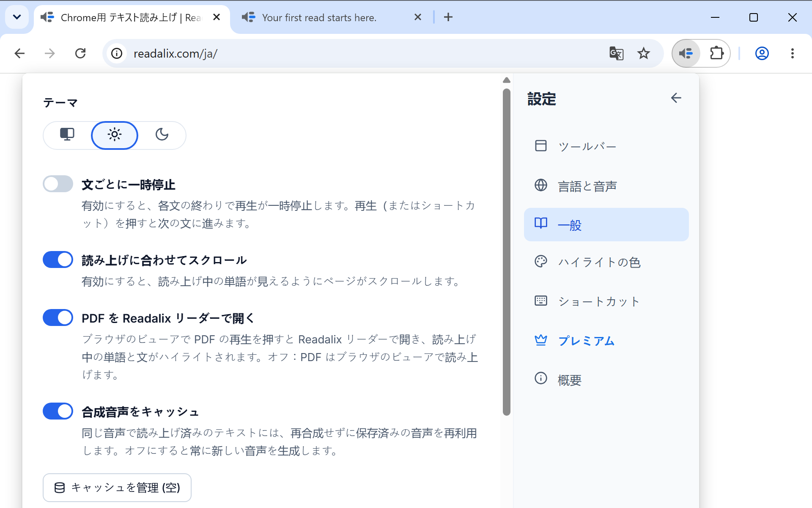Open Chrome three-dot menu
The height and width of the screenshot is (508, 812).
tap(792, 53)
